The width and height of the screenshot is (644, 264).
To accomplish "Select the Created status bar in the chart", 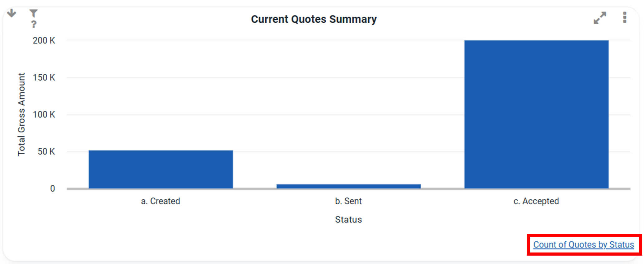I will click(161, 169).
